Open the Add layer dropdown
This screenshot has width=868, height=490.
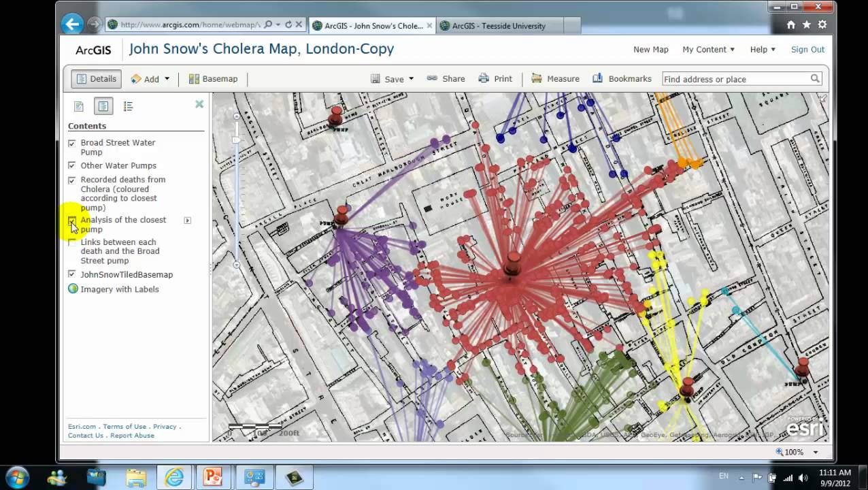point(150,79)
